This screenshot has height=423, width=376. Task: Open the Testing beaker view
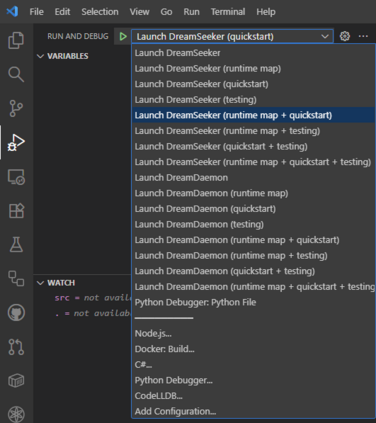point(16,245)
